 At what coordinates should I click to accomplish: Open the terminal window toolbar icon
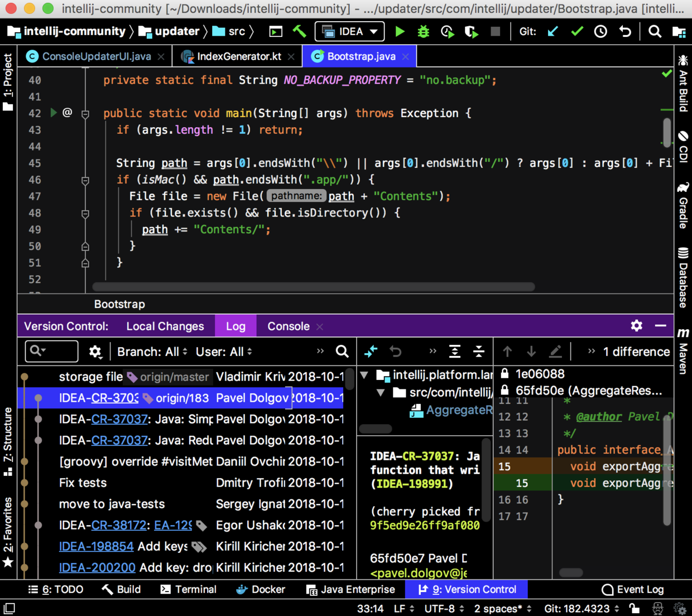pyautogui.click(x=276, y=31)
